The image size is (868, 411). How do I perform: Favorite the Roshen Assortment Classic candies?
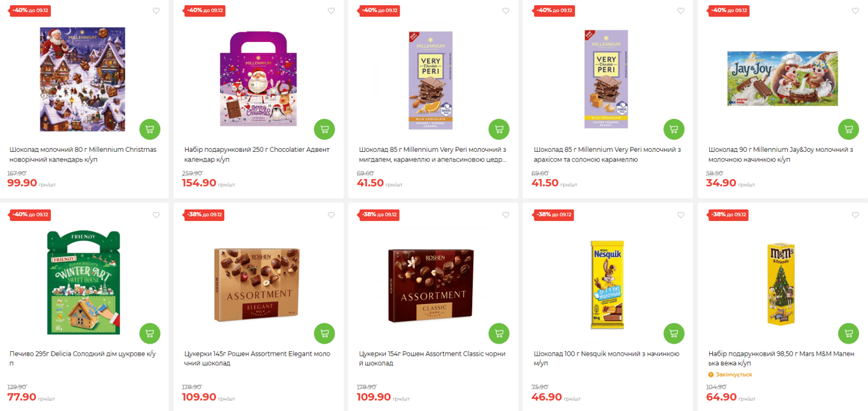click(506, 215)
